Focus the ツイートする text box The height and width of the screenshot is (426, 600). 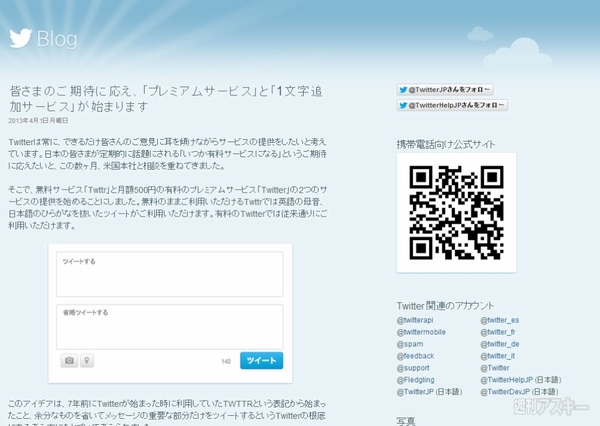click(x=170, y=274)
